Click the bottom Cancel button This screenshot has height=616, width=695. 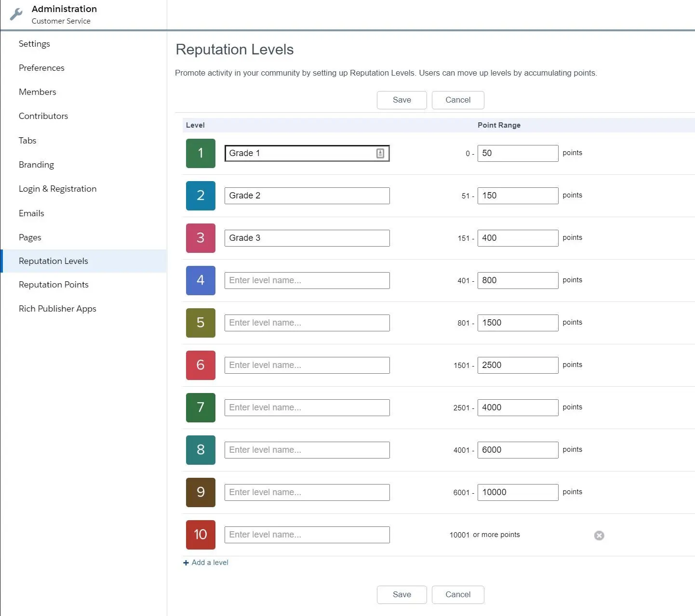point(458,595)
